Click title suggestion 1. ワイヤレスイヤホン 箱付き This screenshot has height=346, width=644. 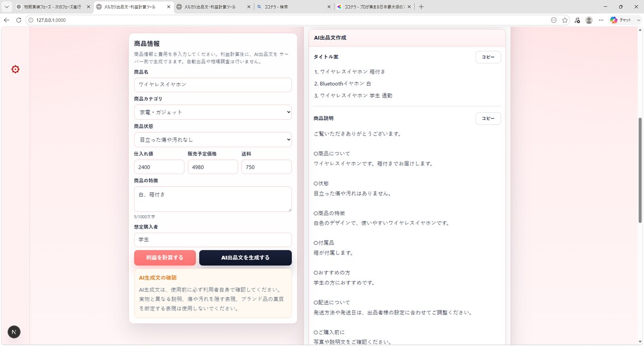coord(349,72)
